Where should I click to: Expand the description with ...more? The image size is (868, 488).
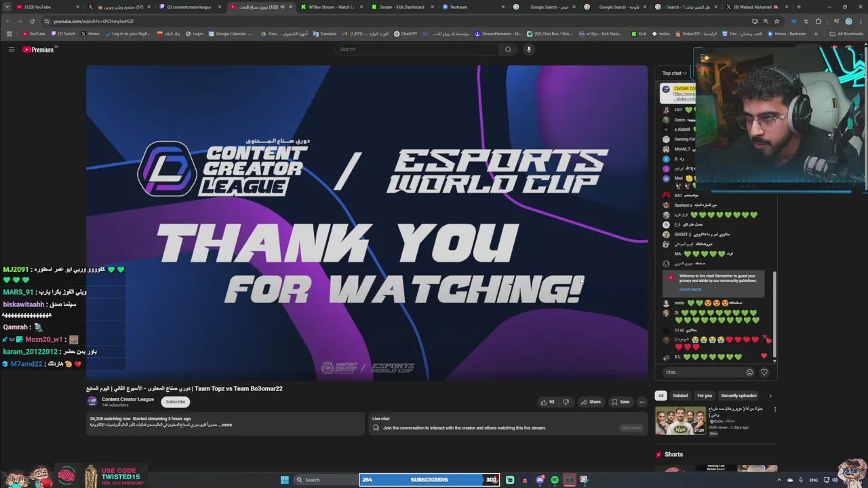(x=225, y=425)
